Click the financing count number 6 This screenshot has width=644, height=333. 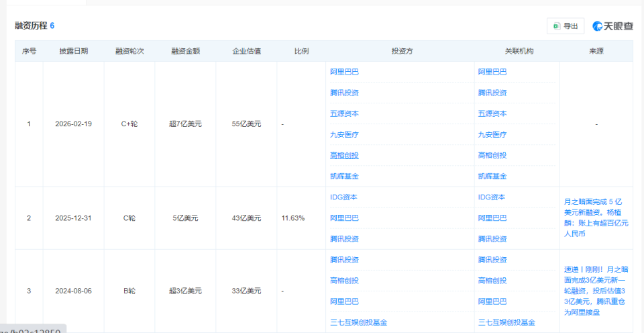click(52, 26)
